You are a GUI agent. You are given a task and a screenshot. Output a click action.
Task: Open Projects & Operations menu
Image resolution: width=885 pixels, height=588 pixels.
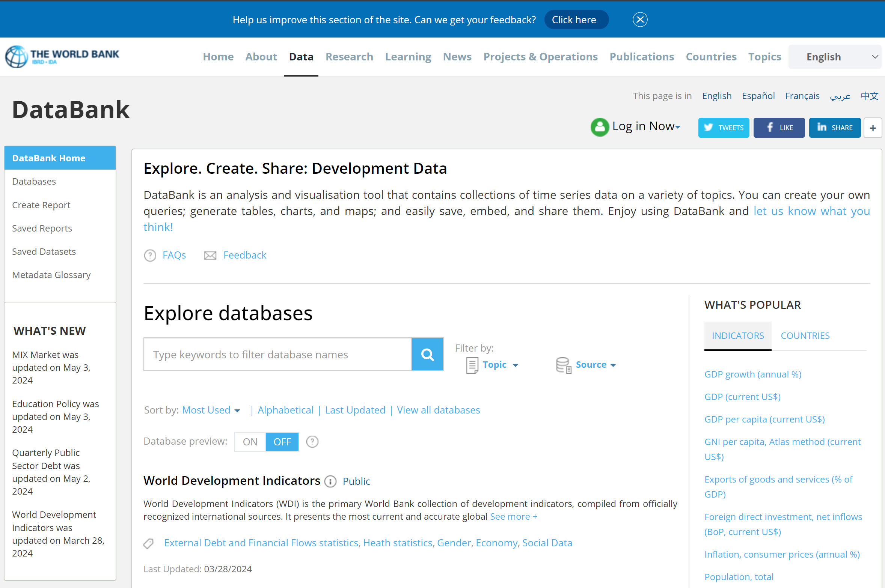click(x=540, y=57)
